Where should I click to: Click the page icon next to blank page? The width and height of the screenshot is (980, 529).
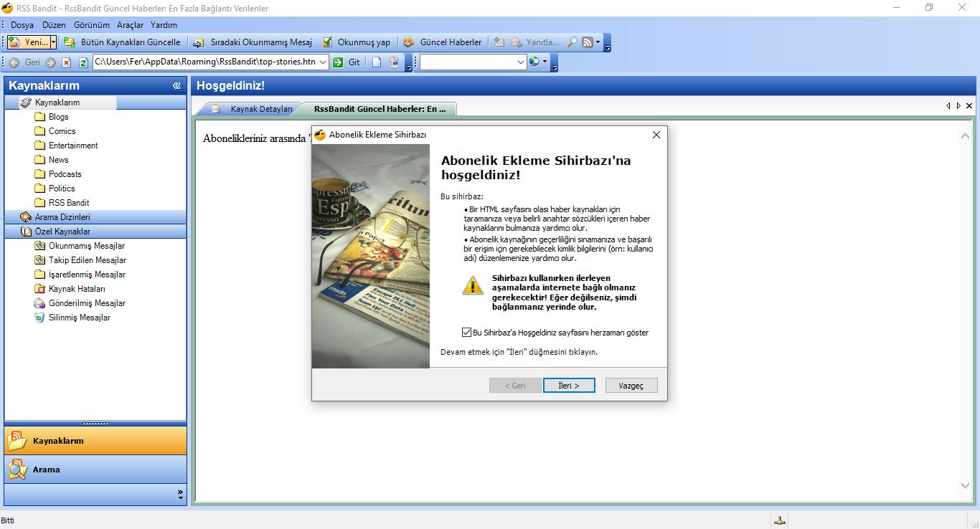(394, 62)
